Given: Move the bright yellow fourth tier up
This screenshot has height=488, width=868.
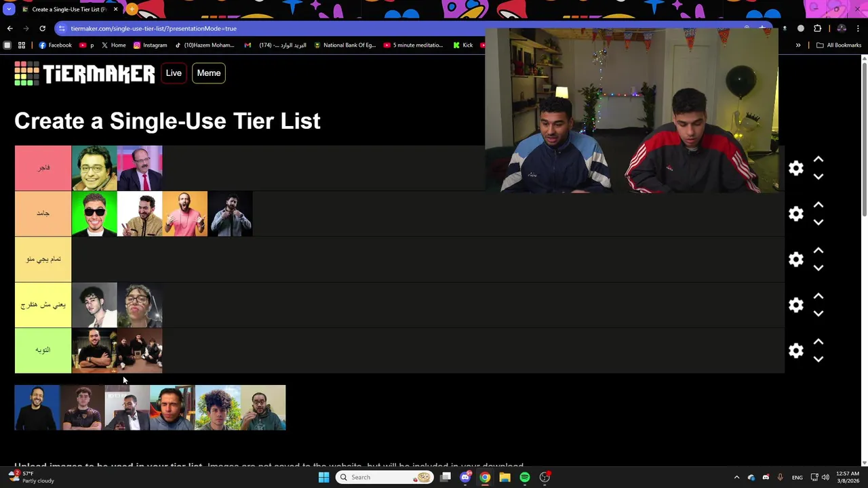Looking at the screenshot, I should [x=818, y=296].
